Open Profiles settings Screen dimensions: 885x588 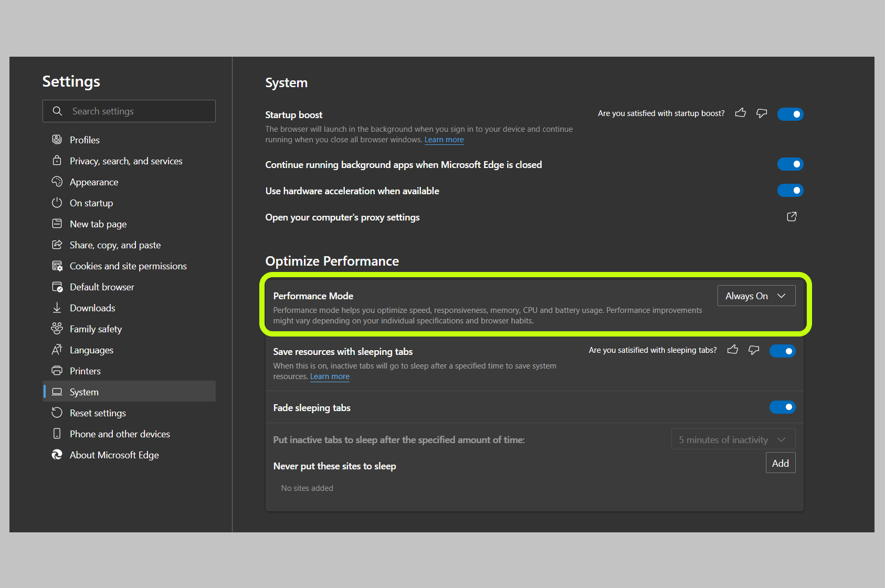pyautogui.click(x=129, y=140)
